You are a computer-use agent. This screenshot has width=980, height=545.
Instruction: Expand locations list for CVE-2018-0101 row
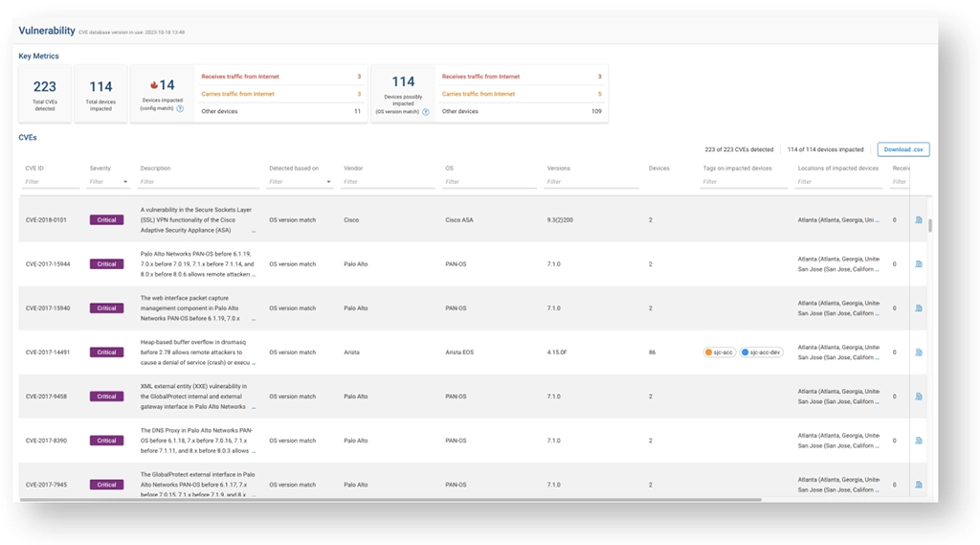click(x=878, y=220)
